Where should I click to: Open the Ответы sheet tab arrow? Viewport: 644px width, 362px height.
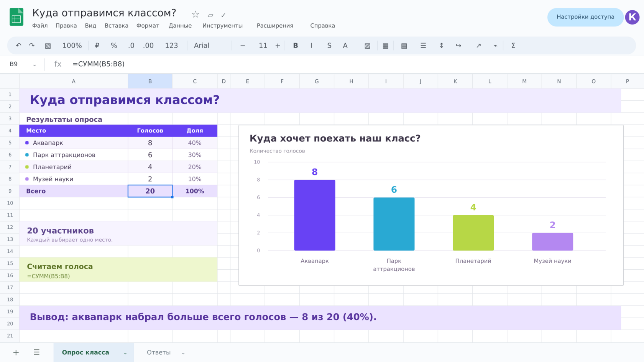tap(183, 353)
